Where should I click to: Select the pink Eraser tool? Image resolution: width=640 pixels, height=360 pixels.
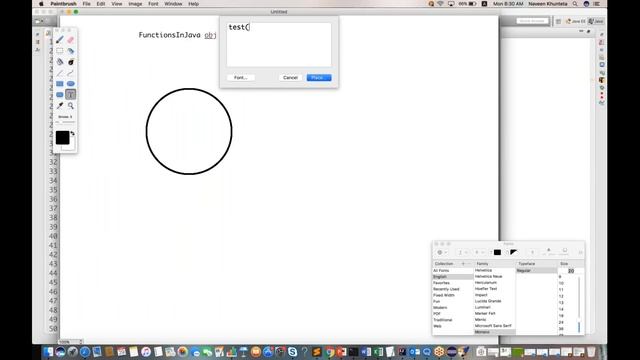[71, 40]
